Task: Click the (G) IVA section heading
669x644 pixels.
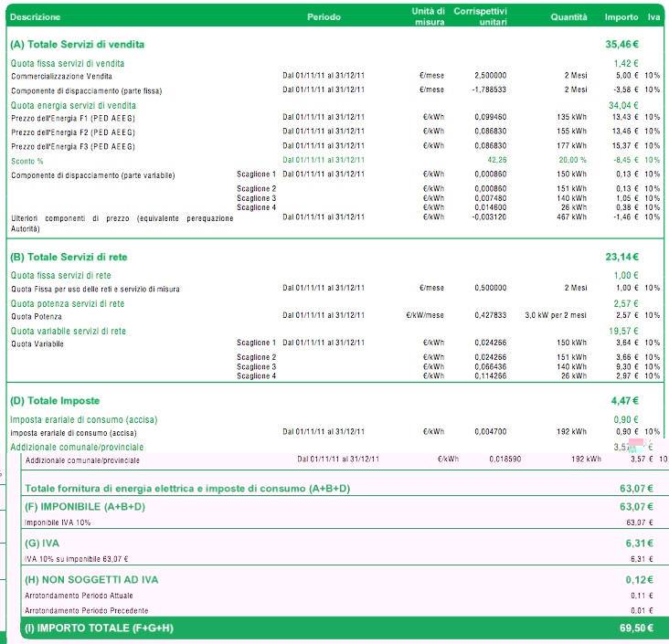Action: 42,544
